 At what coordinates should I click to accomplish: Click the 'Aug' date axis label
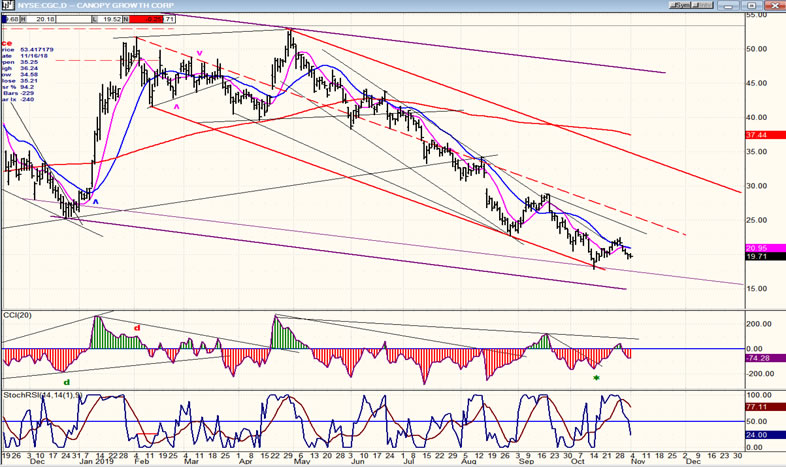pos(469,461)
